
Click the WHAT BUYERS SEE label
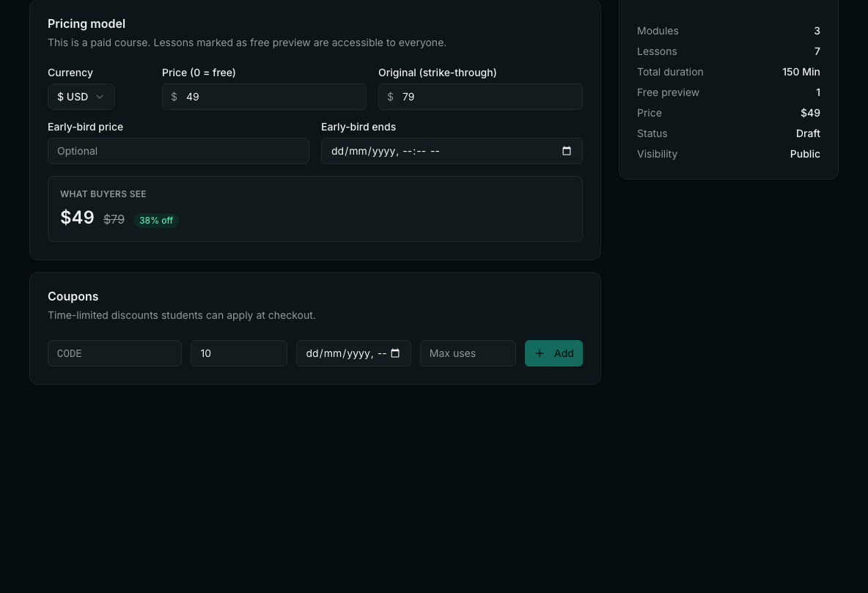(103, 194)
